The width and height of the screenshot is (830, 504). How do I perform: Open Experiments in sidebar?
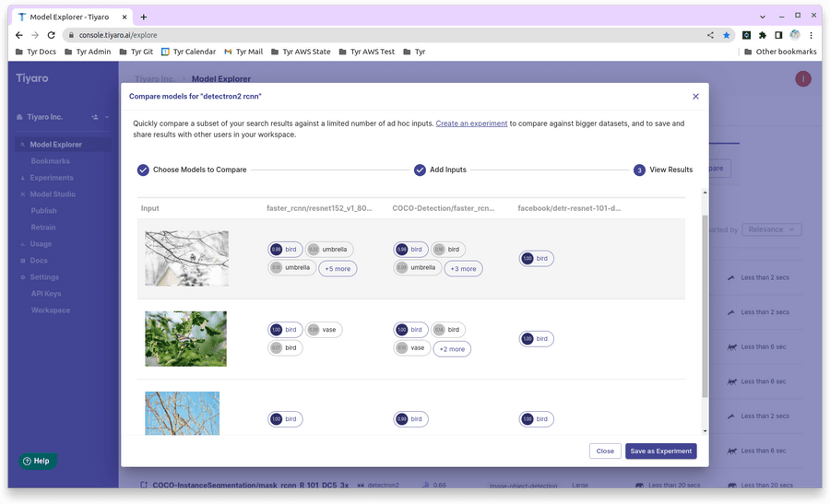52,178
